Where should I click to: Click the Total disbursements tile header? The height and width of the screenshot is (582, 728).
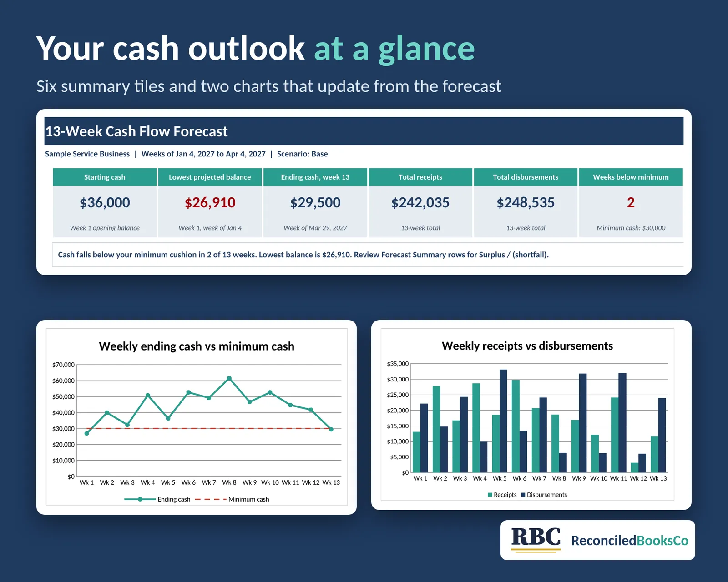click(x=526, y=177)
